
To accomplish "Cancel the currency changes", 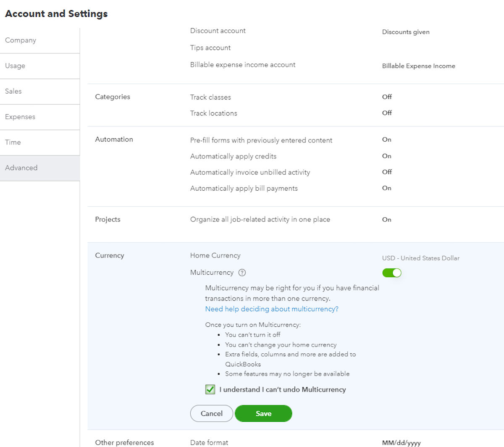I will point(211,413).
